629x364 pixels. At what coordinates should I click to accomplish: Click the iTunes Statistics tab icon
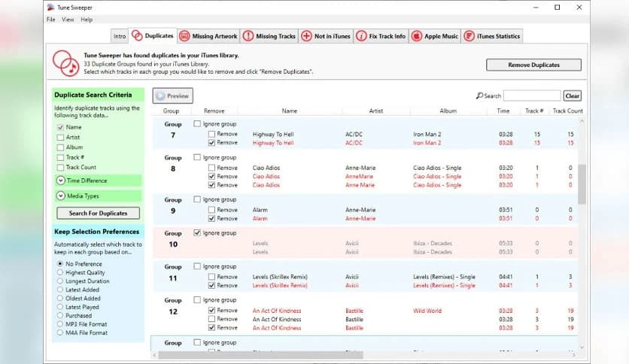point(469,36)
